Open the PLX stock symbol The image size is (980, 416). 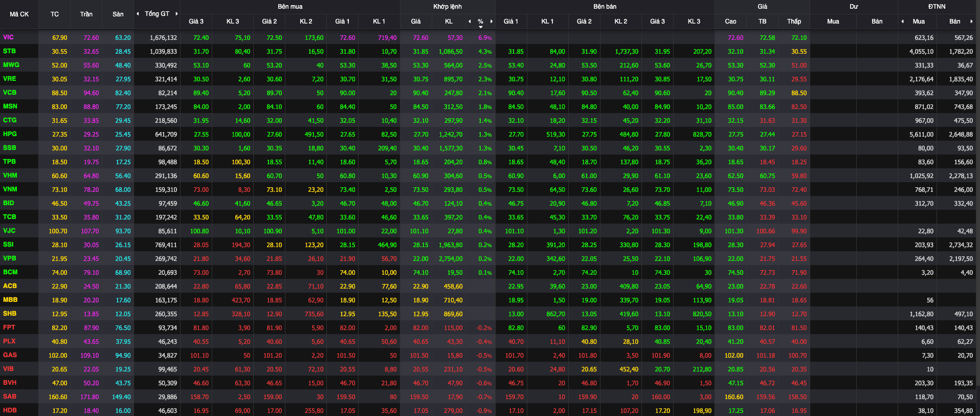9,341
